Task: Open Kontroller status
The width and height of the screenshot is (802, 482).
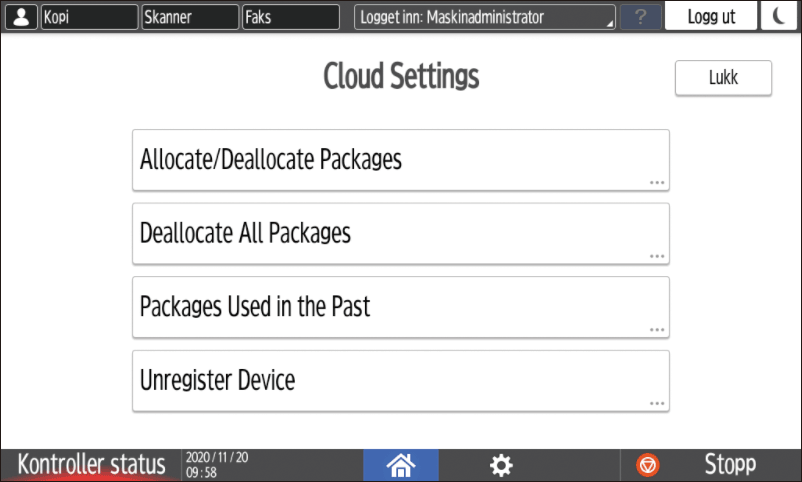Action: tap(91, 464)
